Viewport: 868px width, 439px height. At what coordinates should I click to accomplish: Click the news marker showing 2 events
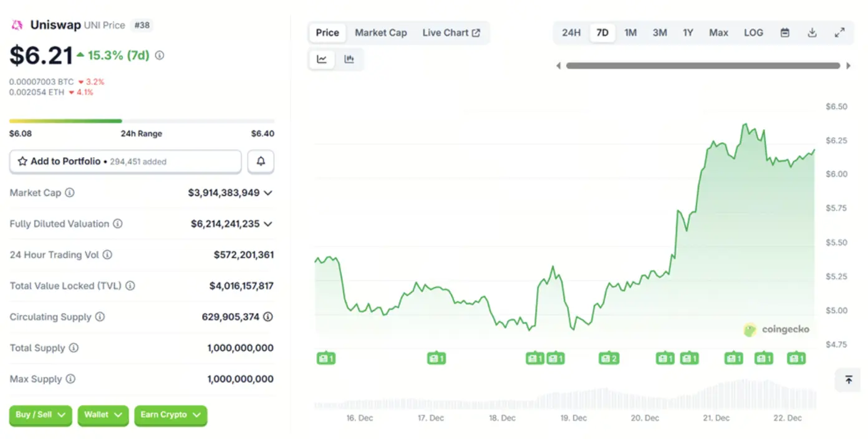pyautogui.click(x=609, y=359)
